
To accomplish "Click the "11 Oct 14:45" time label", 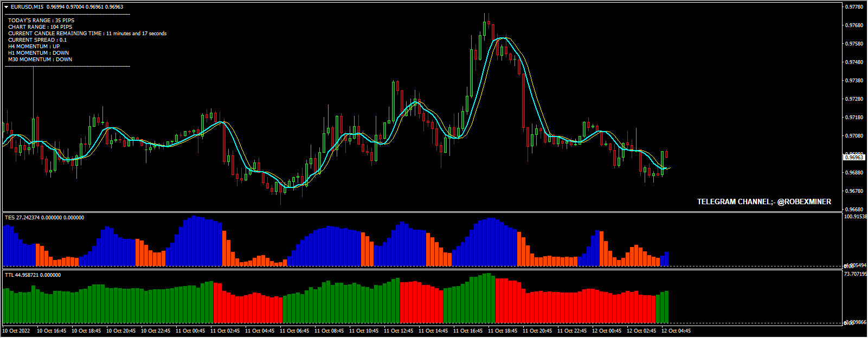I will (433, 331).
